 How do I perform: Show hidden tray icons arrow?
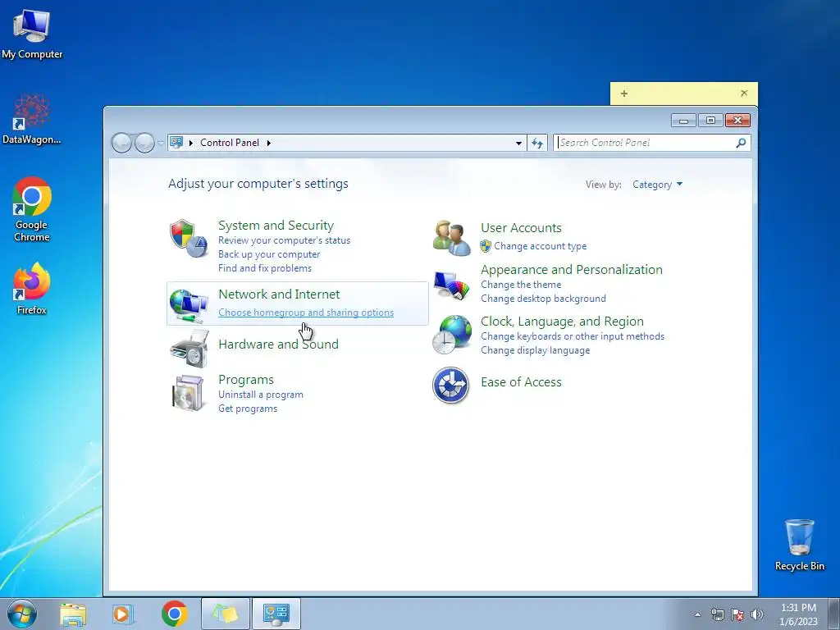[x=697, y=614]
